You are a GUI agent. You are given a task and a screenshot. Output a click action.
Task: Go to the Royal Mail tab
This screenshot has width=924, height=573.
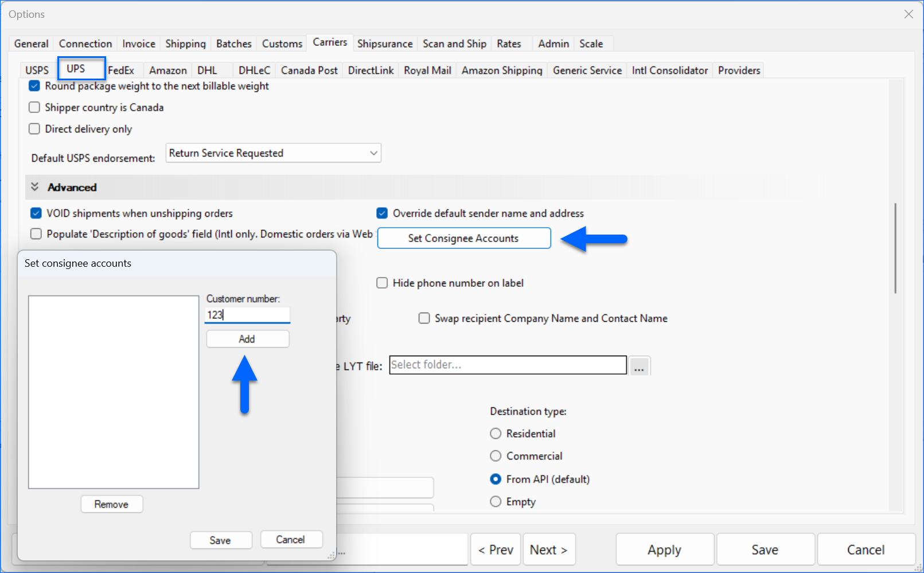coord(427,71)
